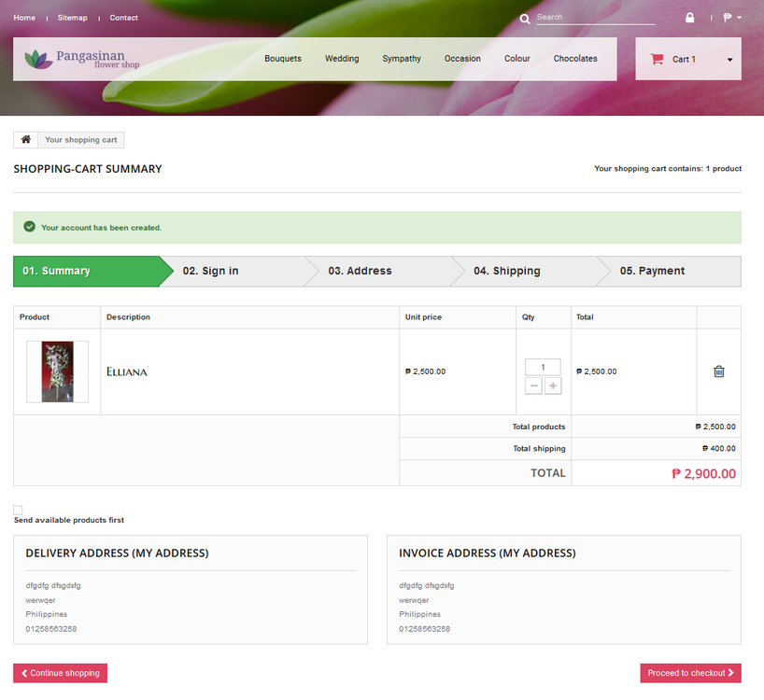Expand the Cart dropdown caret
The height and width of the screenshot is (700, 764).
(x=729, y=58)
